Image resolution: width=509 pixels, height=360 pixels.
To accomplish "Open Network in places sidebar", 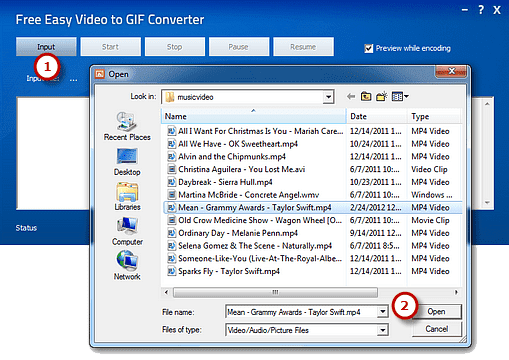I will 127,266.
